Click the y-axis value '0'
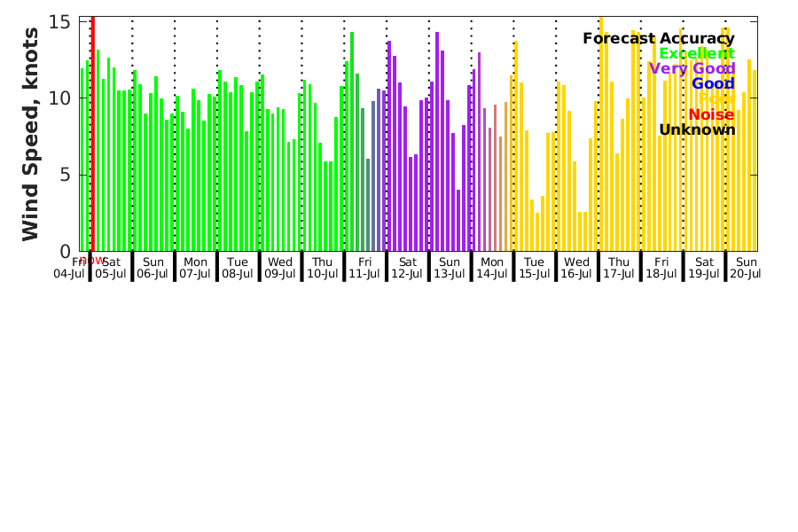Image resolution: width=798 pixels, height=532 pixels. pyautogui.click(x=65, y=252)
